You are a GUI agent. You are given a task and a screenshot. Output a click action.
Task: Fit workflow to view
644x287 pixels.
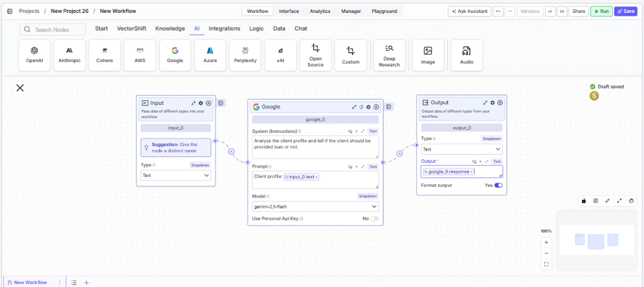coord(546,264)
